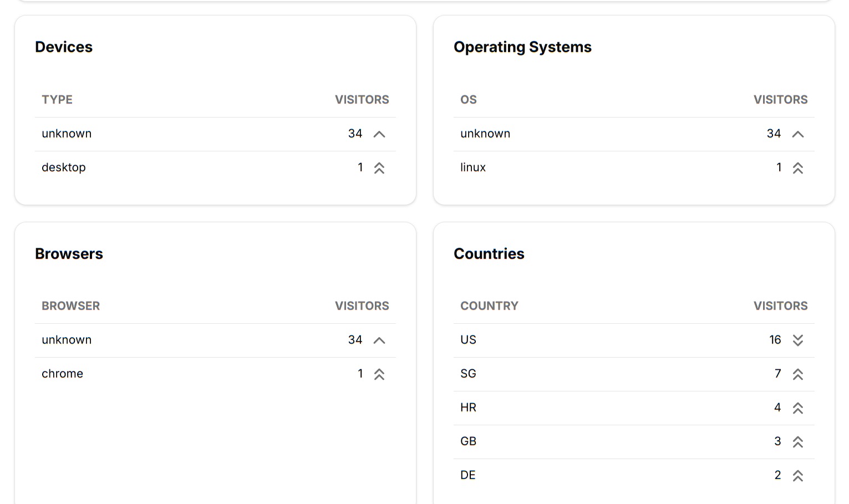The width and height of the screenshot is (849, 504).
Task: Click the VISITORS header in the Countries table
Action: click(780, 306)
